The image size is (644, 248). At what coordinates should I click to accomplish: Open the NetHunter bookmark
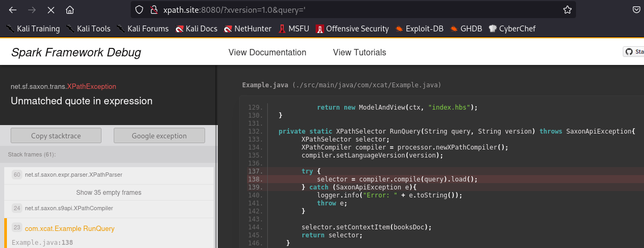point(248,29)
